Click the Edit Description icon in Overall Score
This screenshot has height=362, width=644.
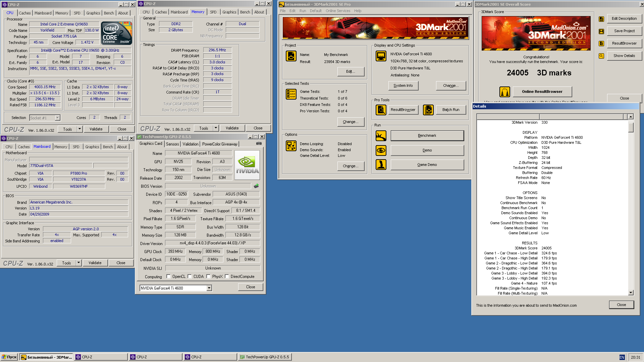pyautogui.click(x=601, y=19)
